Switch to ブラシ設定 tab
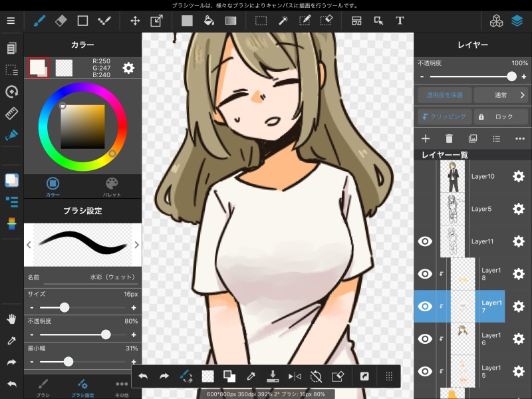Viewport: 532px width, 399px height. pyautogui.click(x=82, y=388)
